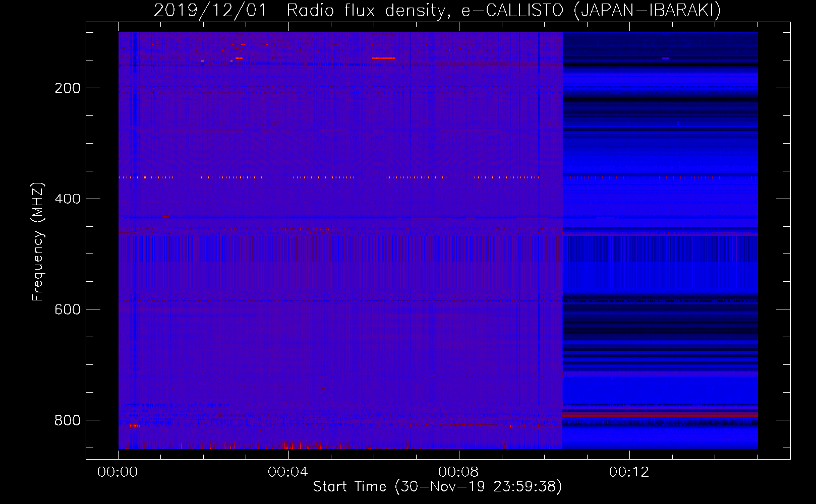Click the 800 frequency tick label
The width and height of the screenshot is (816, 504).
tap(68, 420)
